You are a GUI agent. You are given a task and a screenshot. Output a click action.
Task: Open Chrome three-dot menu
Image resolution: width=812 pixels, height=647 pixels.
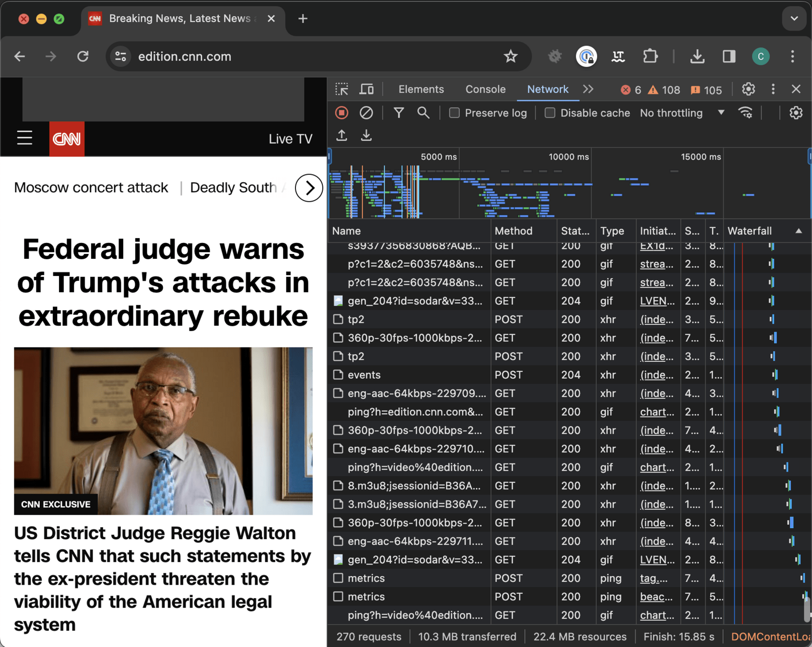(792, 57)
